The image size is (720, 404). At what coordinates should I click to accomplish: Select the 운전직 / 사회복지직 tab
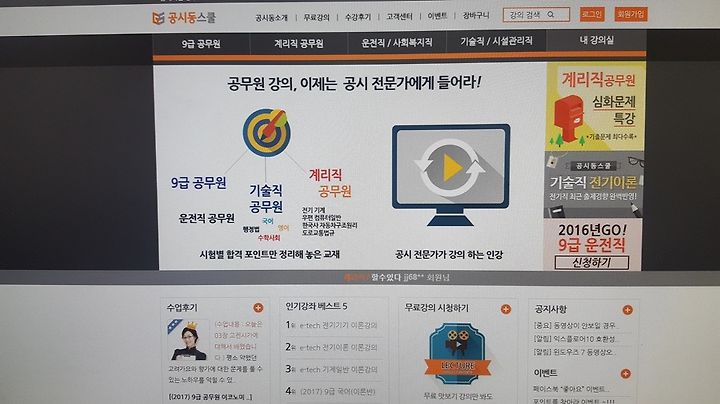click(x=397, y=43)
